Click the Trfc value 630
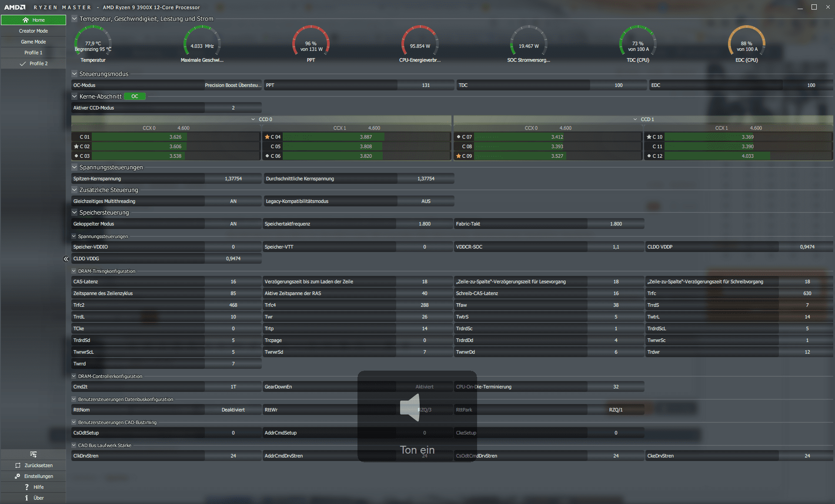835x504 pixels. coord(807,293)
